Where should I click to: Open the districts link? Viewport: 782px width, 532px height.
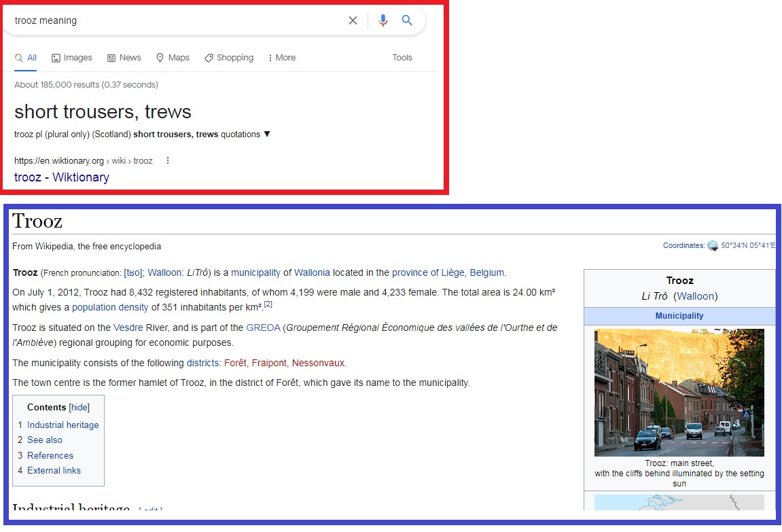point(202,363)
